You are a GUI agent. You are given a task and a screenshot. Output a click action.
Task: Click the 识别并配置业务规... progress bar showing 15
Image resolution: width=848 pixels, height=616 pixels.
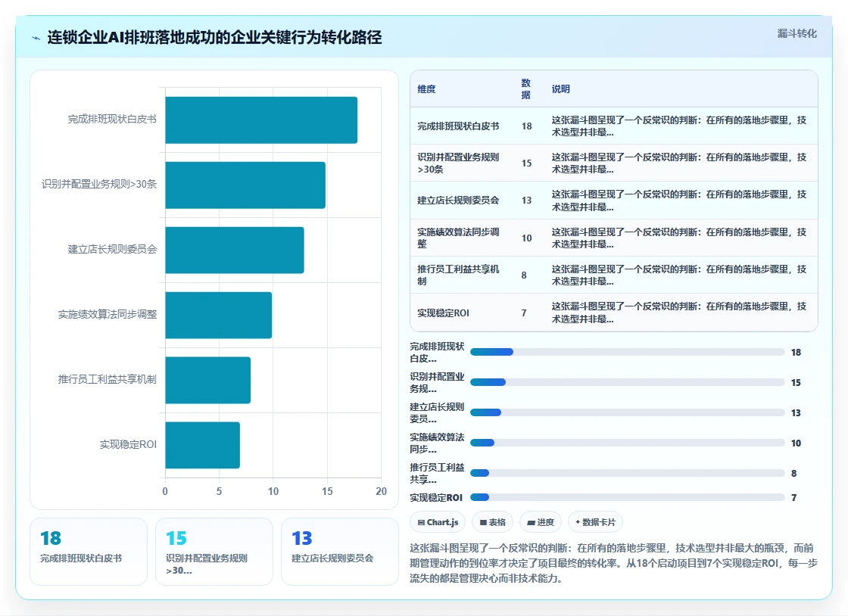628,383
